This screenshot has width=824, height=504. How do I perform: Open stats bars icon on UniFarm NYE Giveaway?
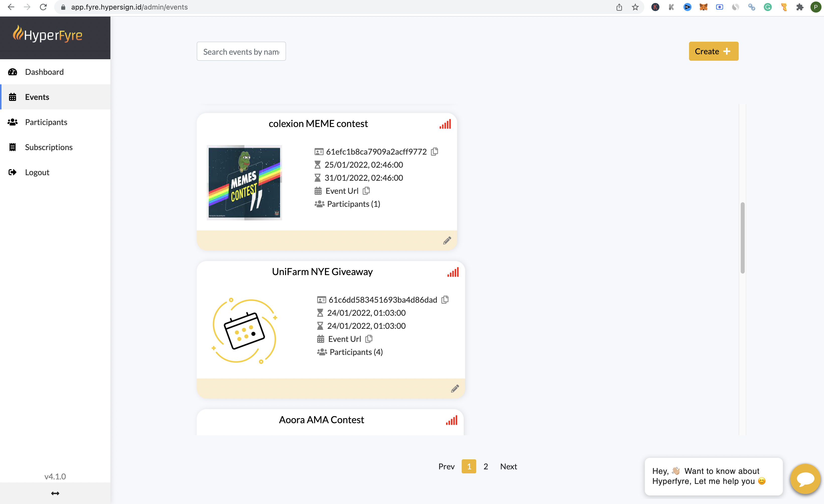[x=453, y=272]
